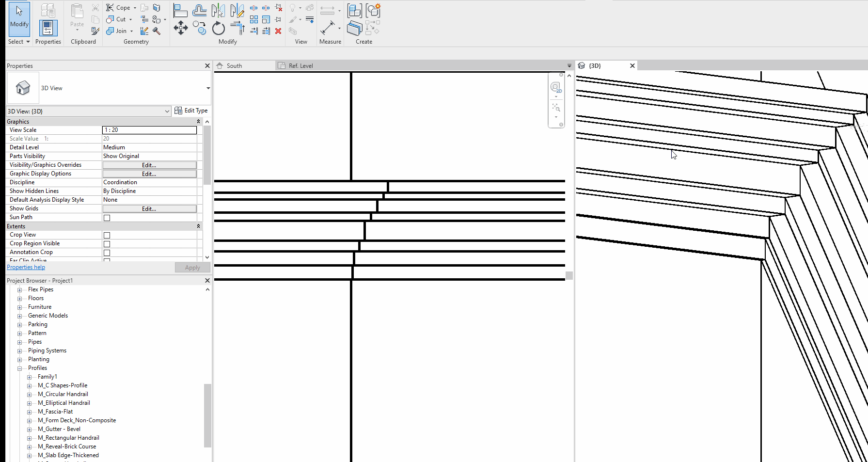Image resolution: width=868 pixels, height=462 pixels.
Task: Toggle the Crop View checkbox
Action: [107, 235]
